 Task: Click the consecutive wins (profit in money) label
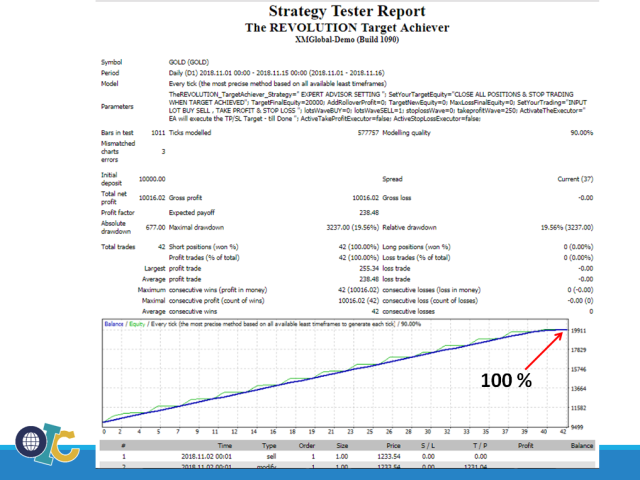(218, 290)
